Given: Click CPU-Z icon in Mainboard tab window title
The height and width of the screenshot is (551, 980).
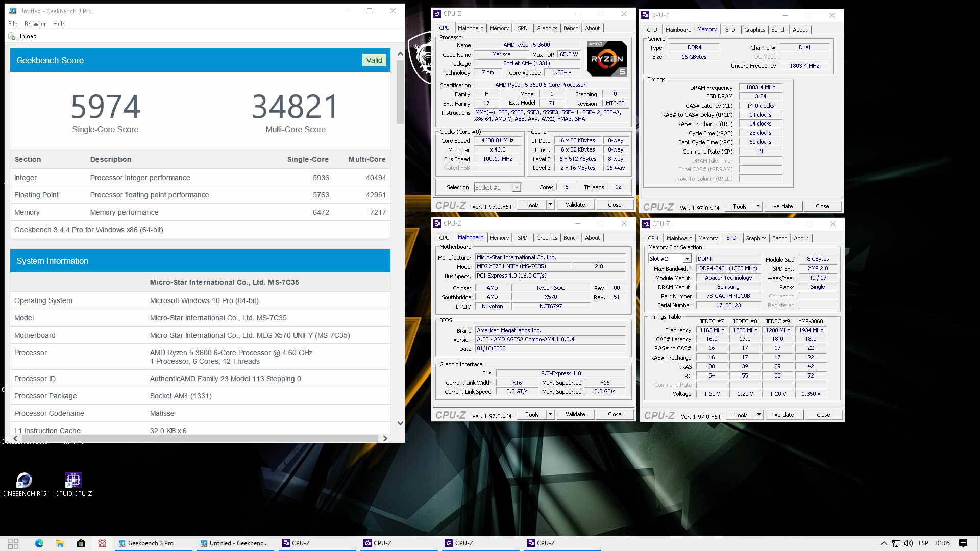Looking at the screenshot, I should pyautogui.click(x=437, y=223).
